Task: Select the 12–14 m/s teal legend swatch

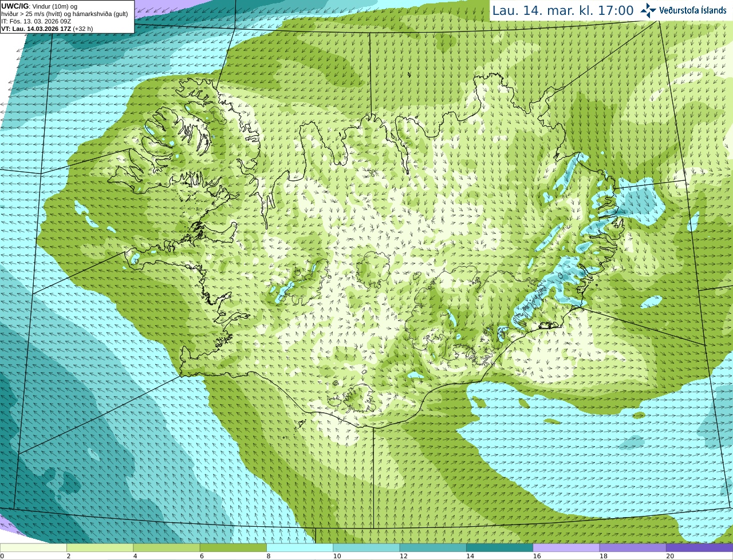Action: pos(433,547)
